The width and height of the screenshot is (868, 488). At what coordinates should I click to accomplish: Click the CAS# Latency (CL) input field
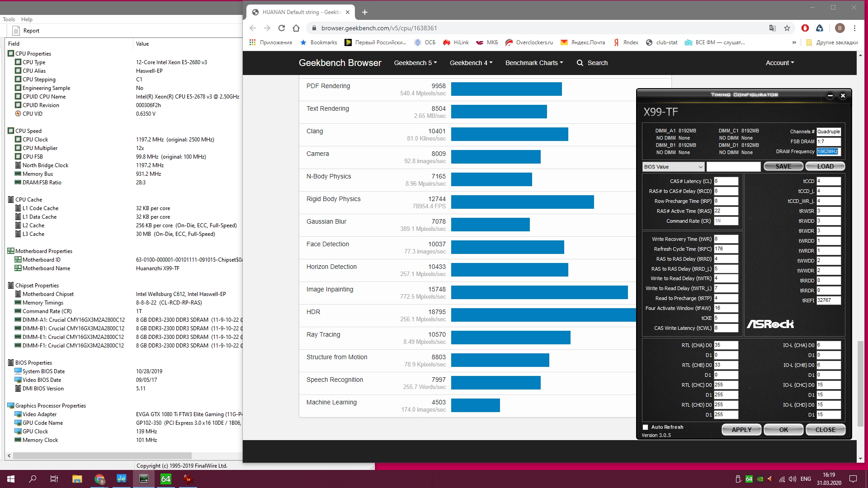pos(726,181)
